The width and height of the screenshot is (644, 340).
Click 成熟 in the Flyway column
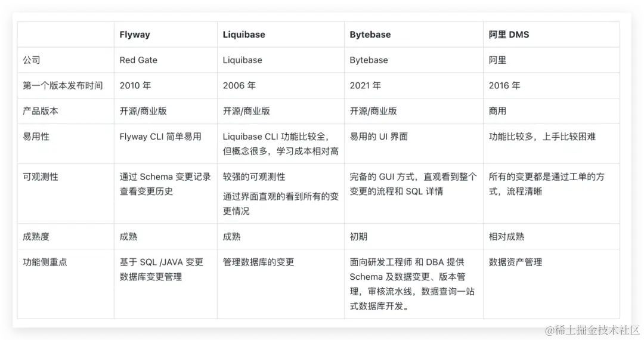pyautogui.click(x=129, y=237)
